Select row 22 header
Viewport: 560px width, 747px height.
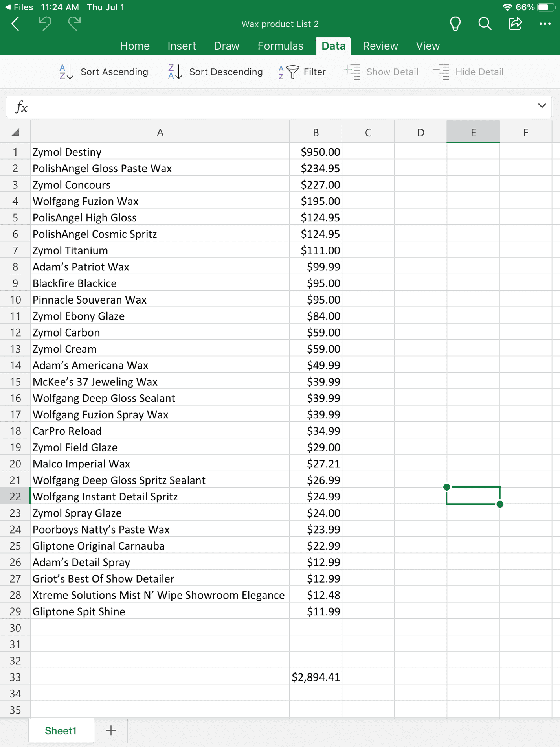[x=15, y=496]
